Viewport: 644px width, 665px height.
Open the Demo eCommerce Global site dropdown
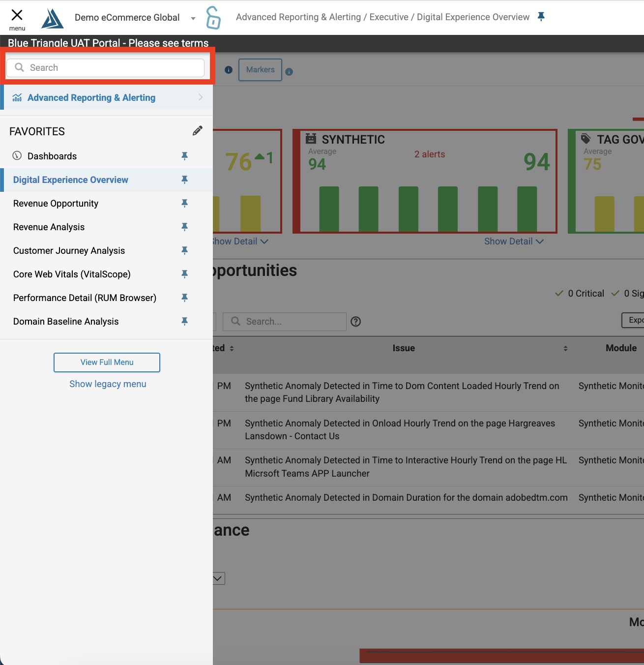135,18
